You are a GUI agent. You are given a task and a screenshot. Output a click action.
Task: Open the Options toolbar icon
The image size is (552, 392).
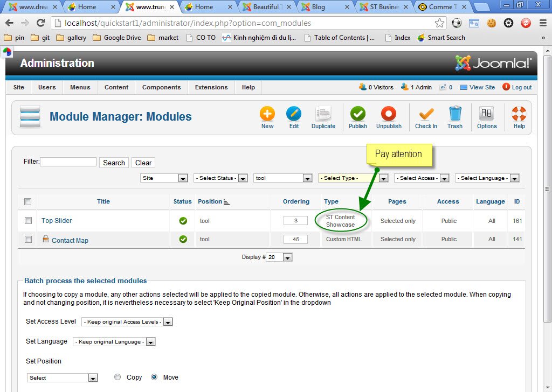[487, 115]
